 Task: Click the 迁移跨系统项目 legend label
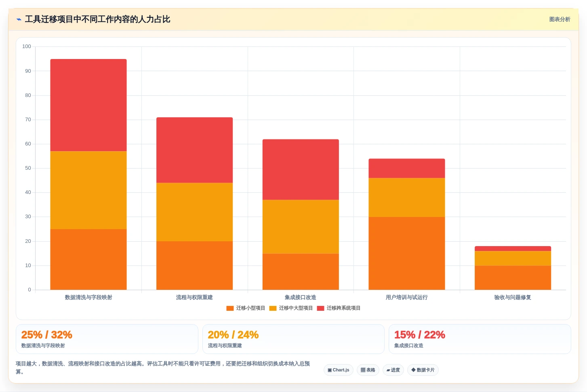343,308
